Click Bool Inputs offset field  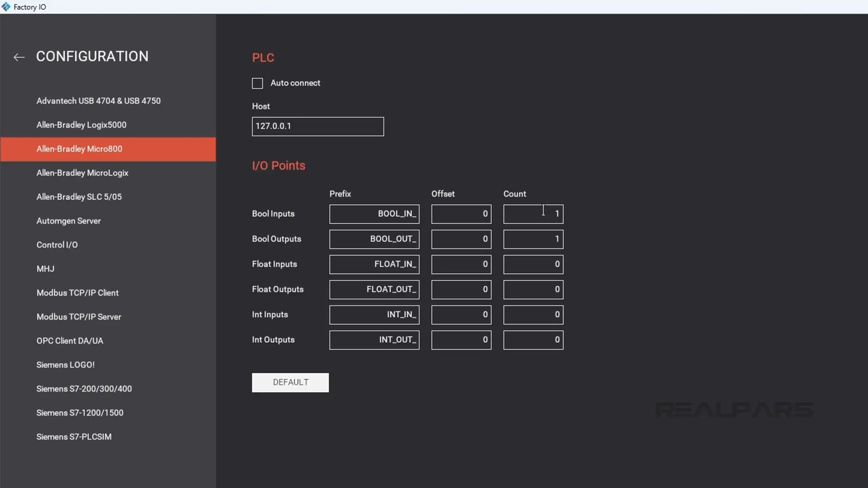461,214
